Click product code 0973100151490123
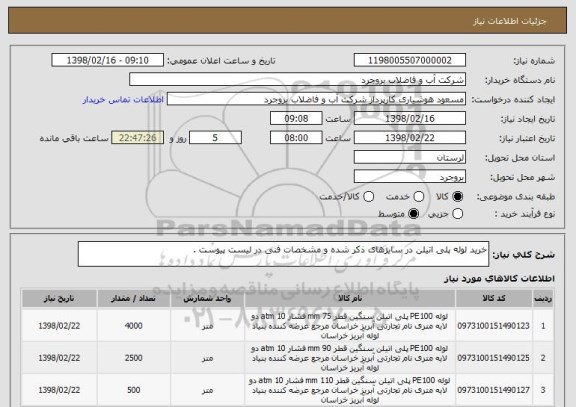Screen dimensions: 576x407 (x=493, y=326)
